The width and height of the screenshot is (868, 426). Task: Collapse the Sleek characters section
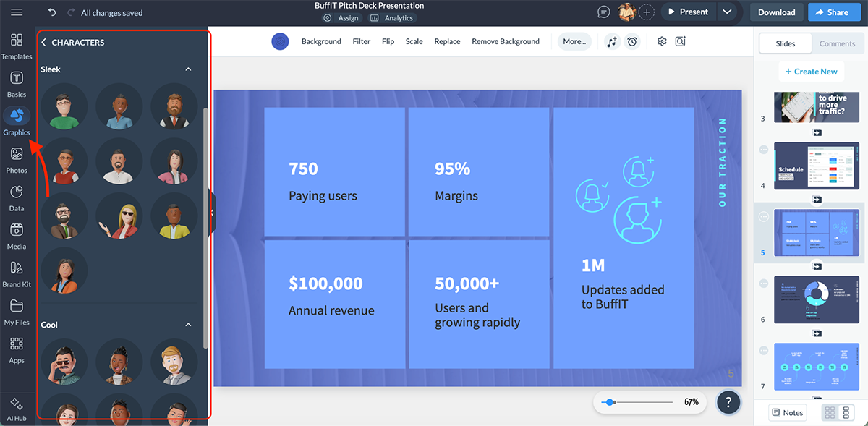[188, 69]
